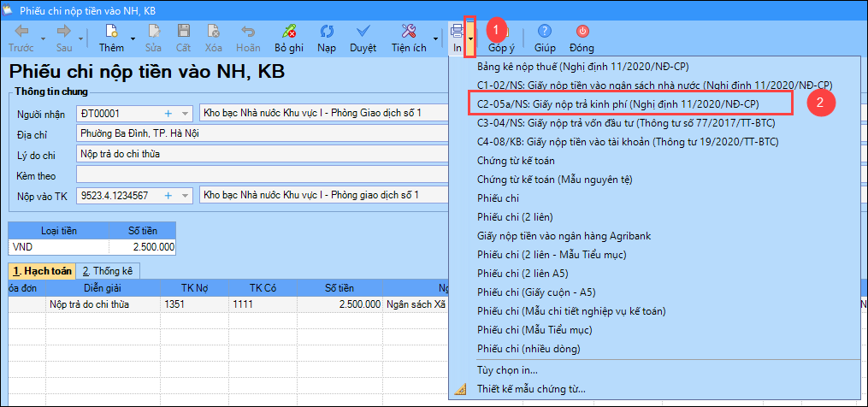Viewport: 868px width, 407px height.
Task: Choose Chứng từ kế toán menu entry
Action: [516, 161]
